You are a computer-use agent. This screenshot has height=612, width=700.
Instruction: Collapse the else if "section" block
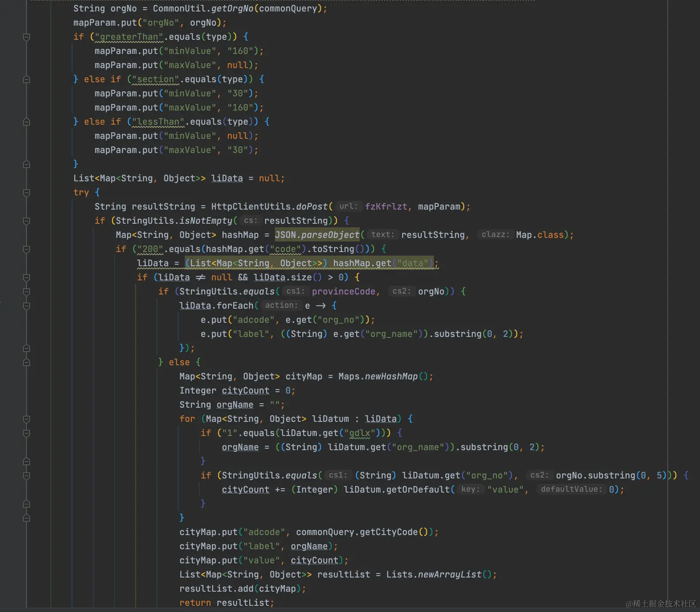click(x=27, y=80)
